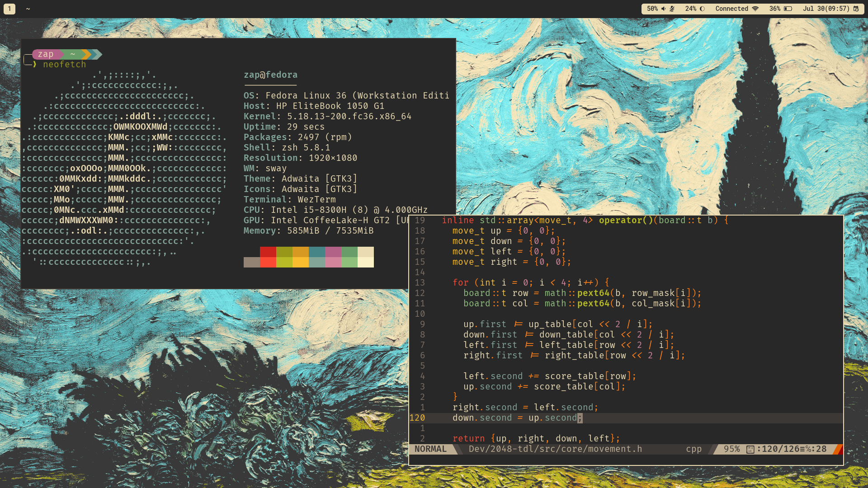Open the calendar clock icon
This screenshot has height=488, width=868.
point(856,9)
